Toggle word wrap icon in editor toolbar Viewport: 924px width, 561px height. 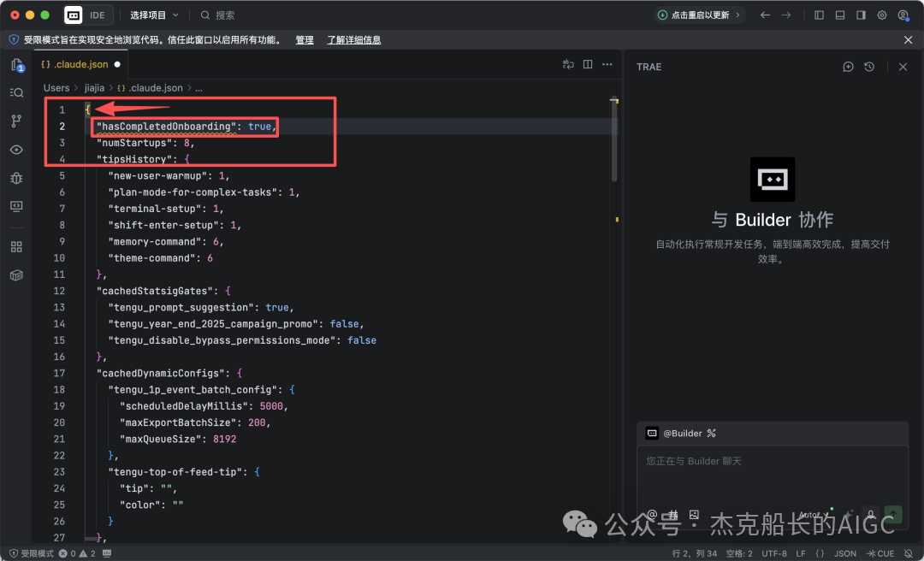coord(568,64)
